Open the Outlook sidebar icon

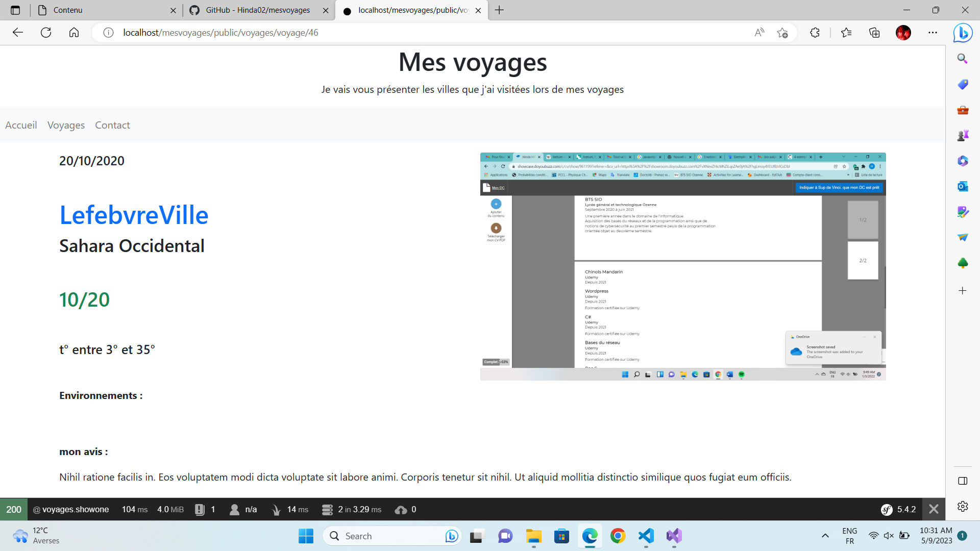(x=963, y=186)
